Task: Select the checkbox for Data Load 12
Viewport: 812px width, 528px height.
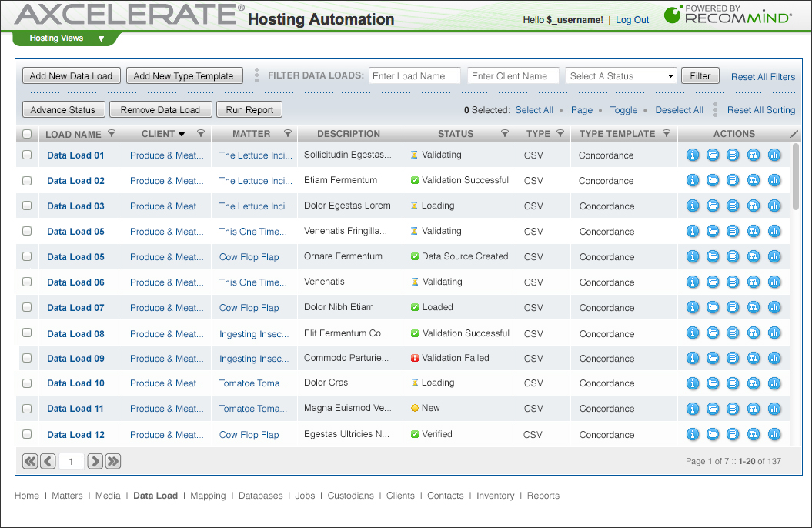Action: (27, 434)
